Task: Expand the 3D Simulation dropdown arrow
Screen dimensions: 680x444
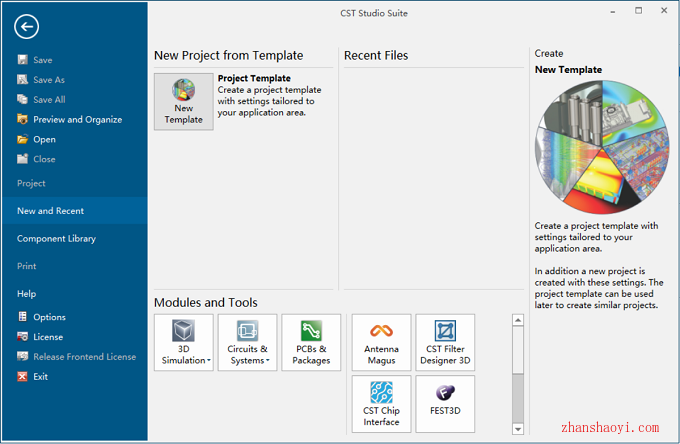Action: pyautogui.click(x=209, y=361)
